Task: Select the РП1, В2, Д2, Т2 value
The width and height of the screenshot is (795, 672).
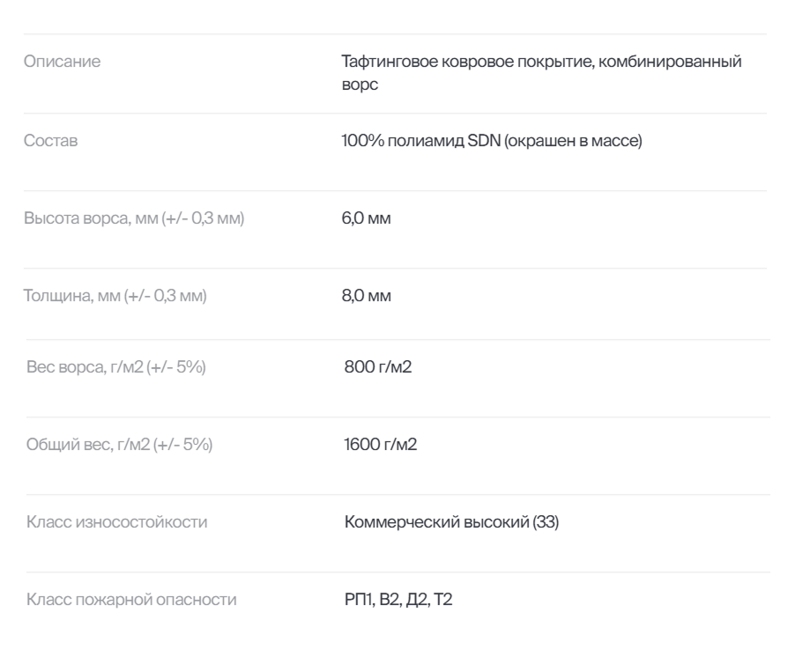Action: [x=398, y=600]
